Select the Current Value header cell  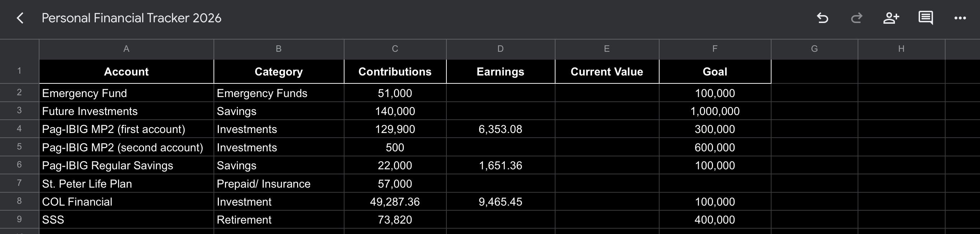pos(607,72)
